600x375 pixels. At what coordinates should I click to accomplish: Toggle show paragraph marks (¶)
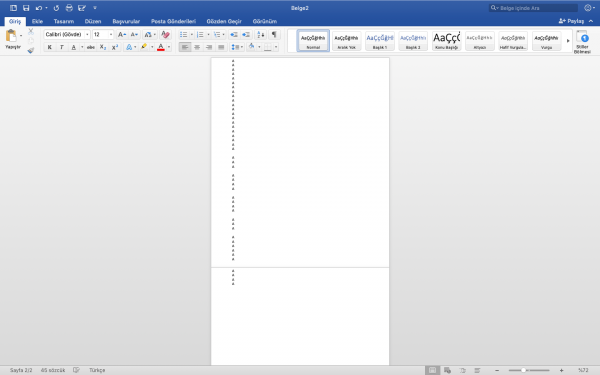[274, 34]
